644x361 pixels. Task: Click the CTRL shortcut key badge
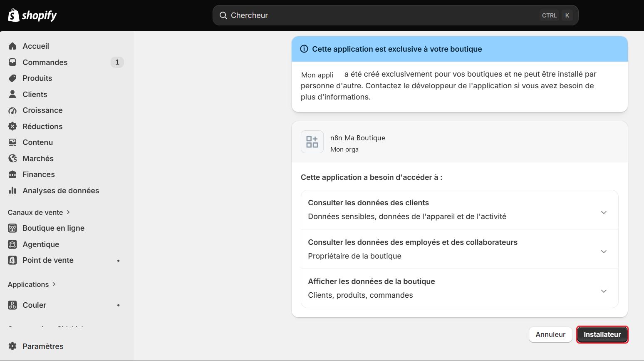point(549,15)
